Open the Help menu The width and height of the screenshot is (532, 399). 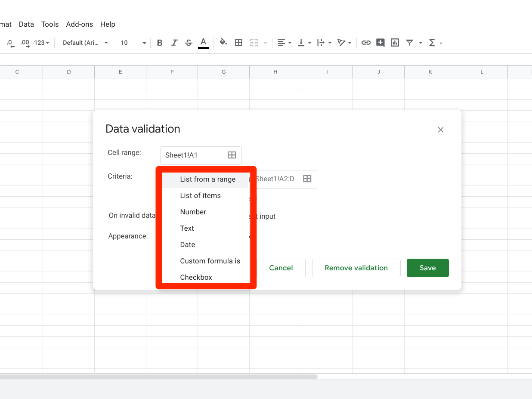[x=108, y=24]
